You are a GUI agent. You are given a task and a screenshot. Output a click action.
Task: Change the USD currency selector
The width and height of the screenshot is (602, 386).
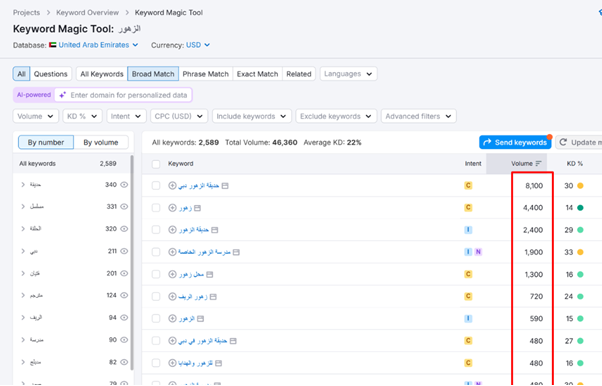point(198,45)
